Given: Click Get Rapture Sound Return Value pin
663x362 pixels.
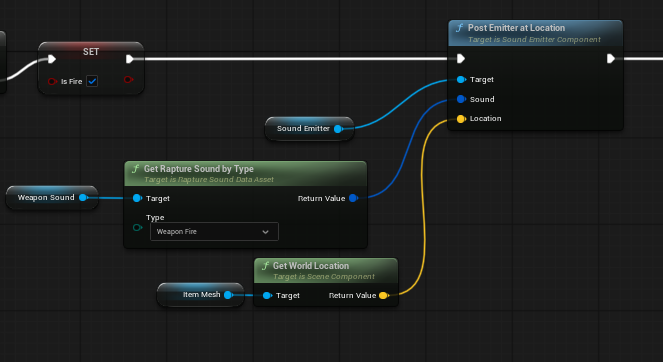Looking at the screenshot, I should coord(353,198).
